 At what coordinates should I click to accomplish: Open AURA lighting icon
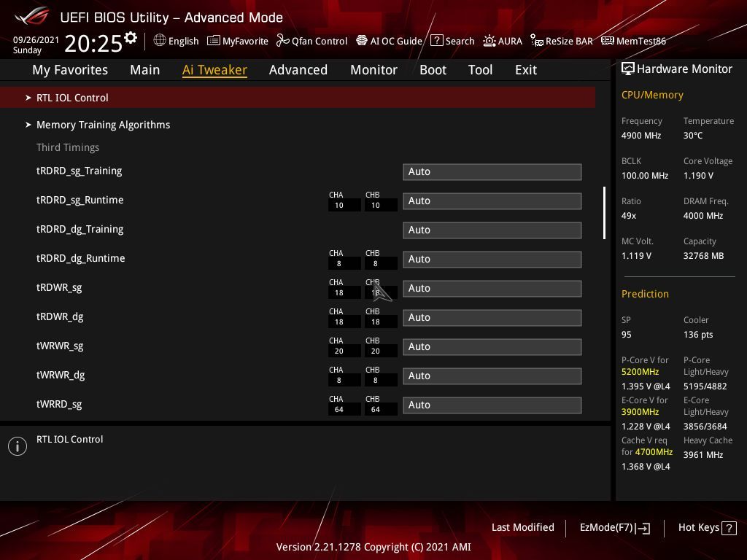(x=489, y=41)
